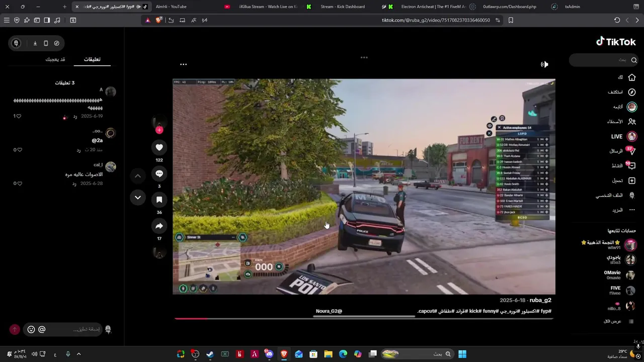Open Friends section in TikTok sidebar
Image resolution: width=644 pixels, height=362 pixels.
[621, 122]
